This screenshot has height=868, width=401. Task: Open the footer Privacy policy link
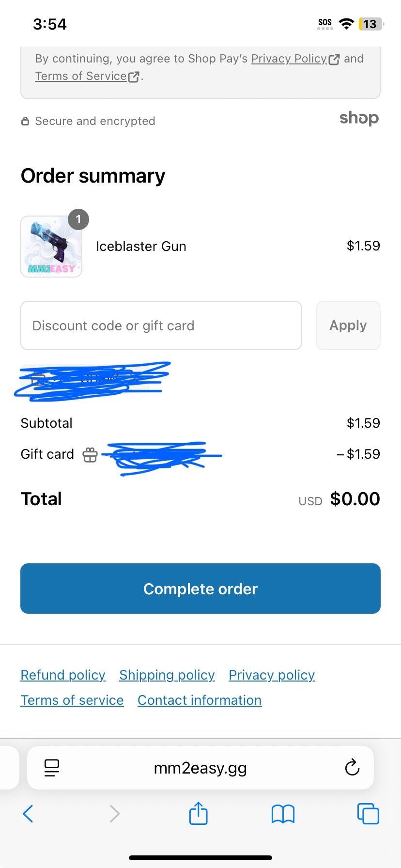272,675
